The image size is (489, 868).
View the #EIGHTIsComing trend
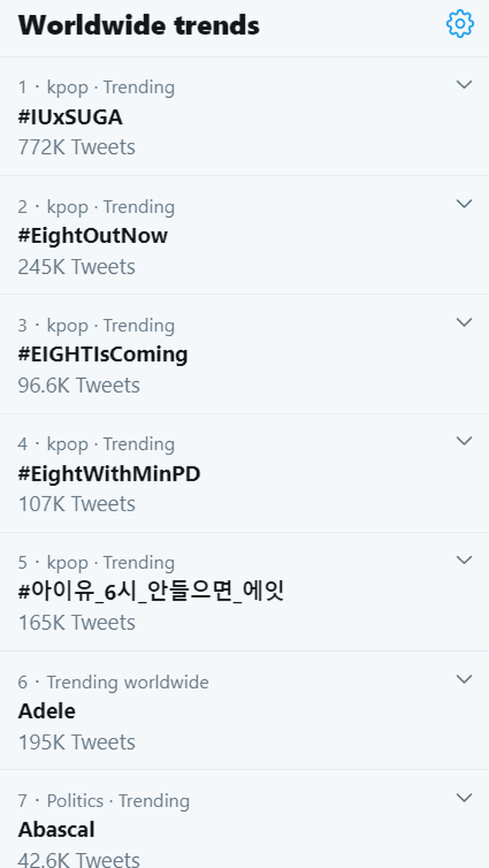[103, 354]
